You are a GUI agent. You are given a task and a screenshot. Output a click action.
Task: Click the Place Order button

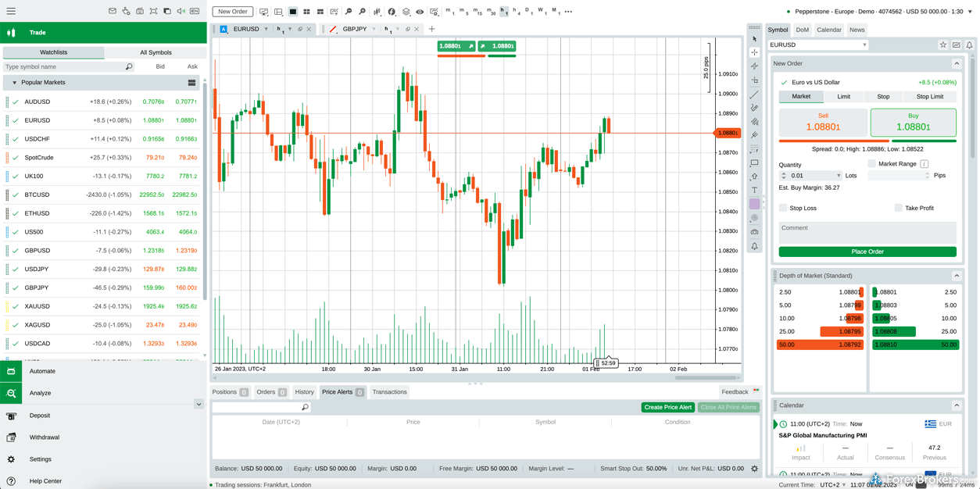coord(867,252)
